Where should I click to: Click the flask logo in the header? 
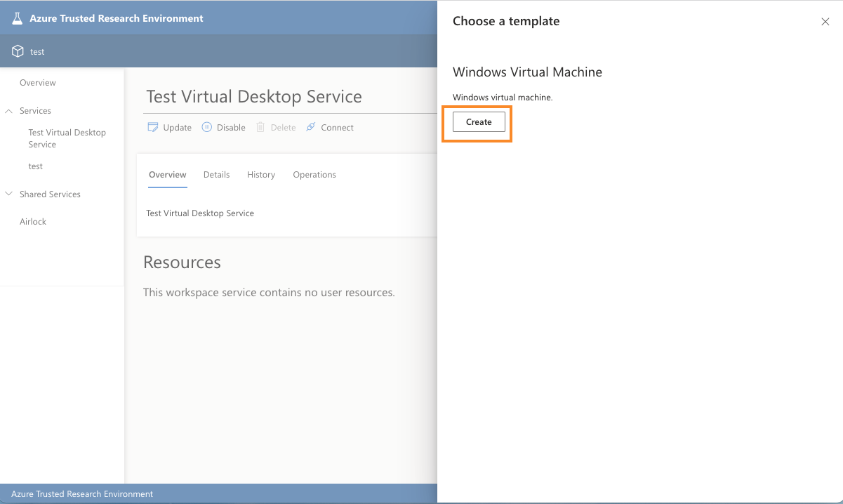pyautogui.click(x=17, y=17)
